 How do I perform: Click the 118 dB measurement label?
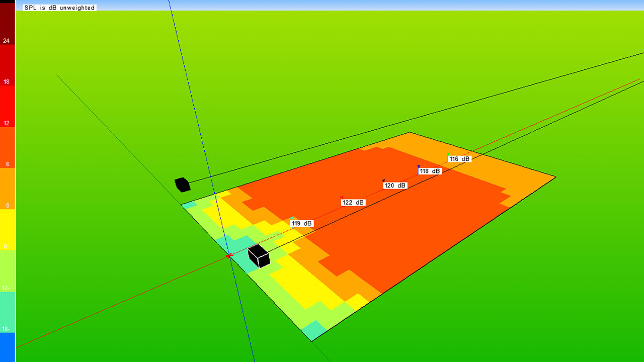[430, 171]
